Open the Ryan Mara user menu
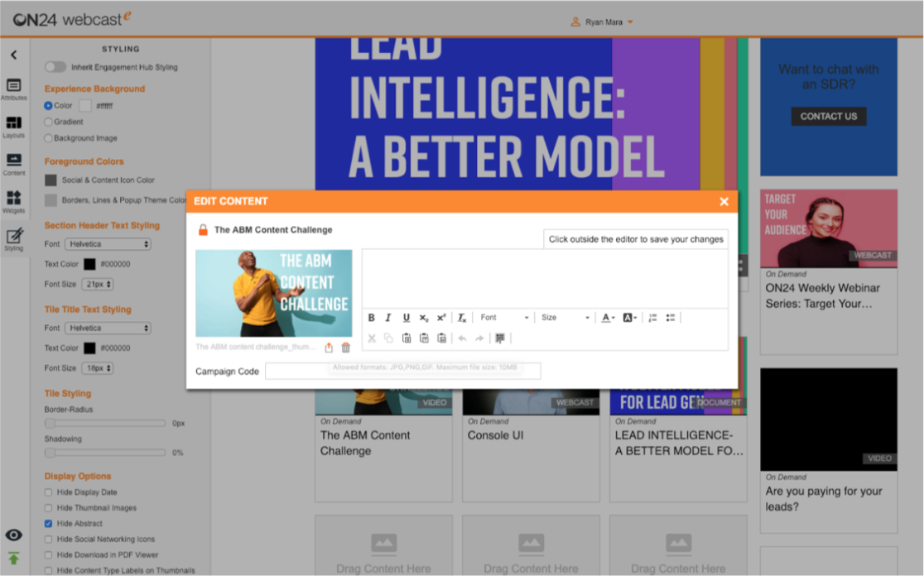The height and width of the screenshot is (576, 924). pyautogui.click(x=602, y=22)
